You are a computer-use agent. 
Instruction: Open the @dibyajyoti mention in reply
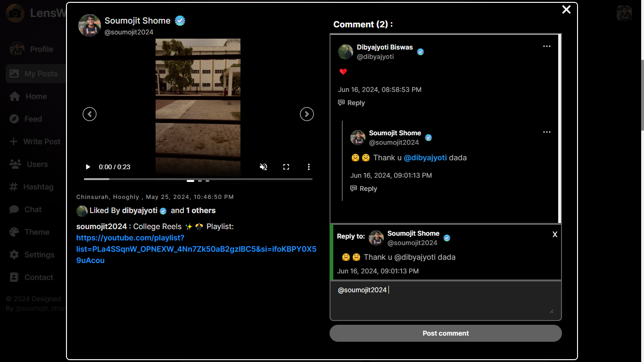tap(425, 157)
